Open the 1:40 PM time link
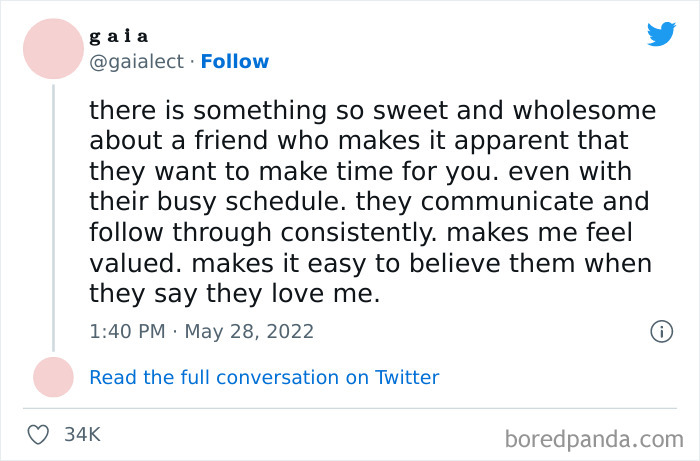Image resolution: width=700 pixels, height=461 pixels. (129, 331)
